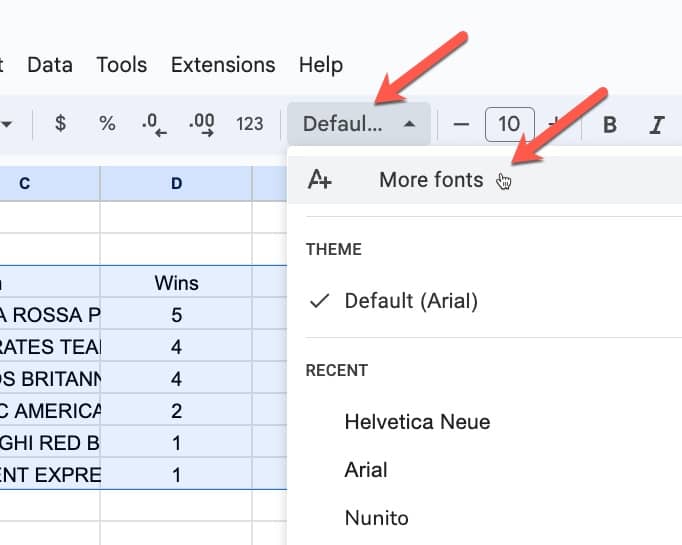
Task: Click the decrease decimal places icon
Action: [154, 124]
